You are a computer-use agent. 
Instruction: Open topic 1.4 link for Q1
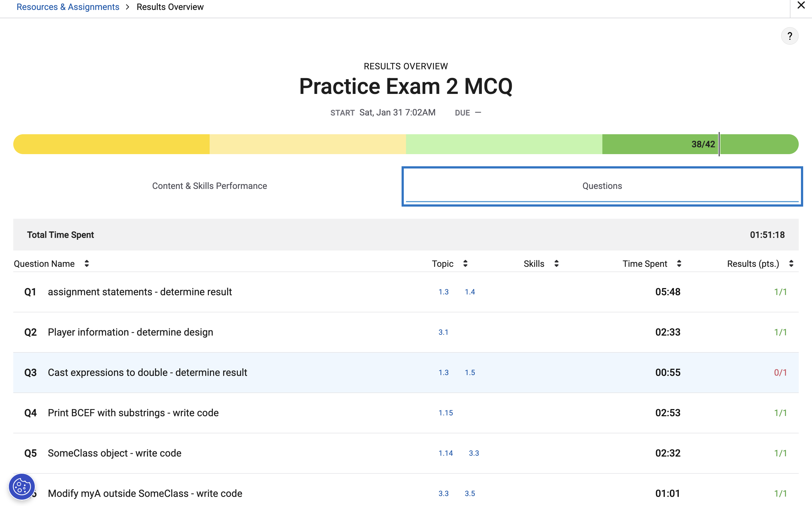470,292
